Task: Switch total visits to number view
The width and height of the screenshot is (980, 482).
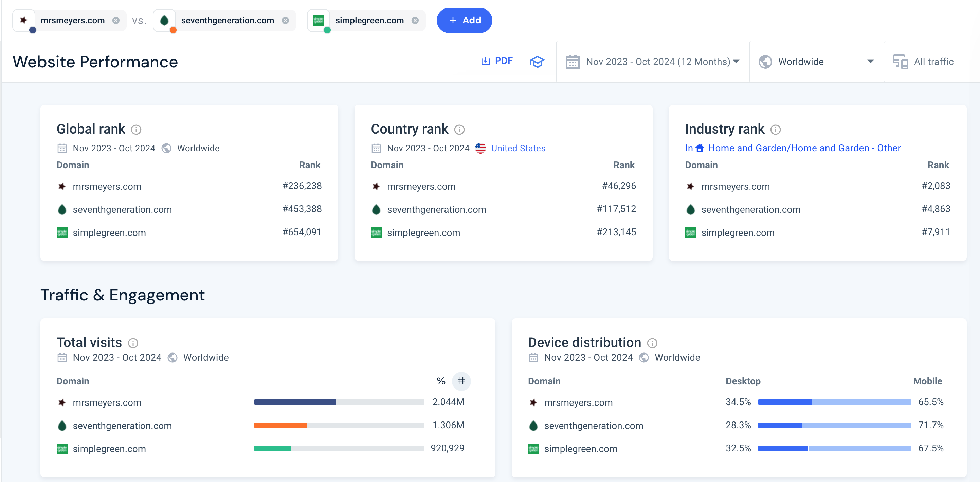Action: click(x=461, y=381)
